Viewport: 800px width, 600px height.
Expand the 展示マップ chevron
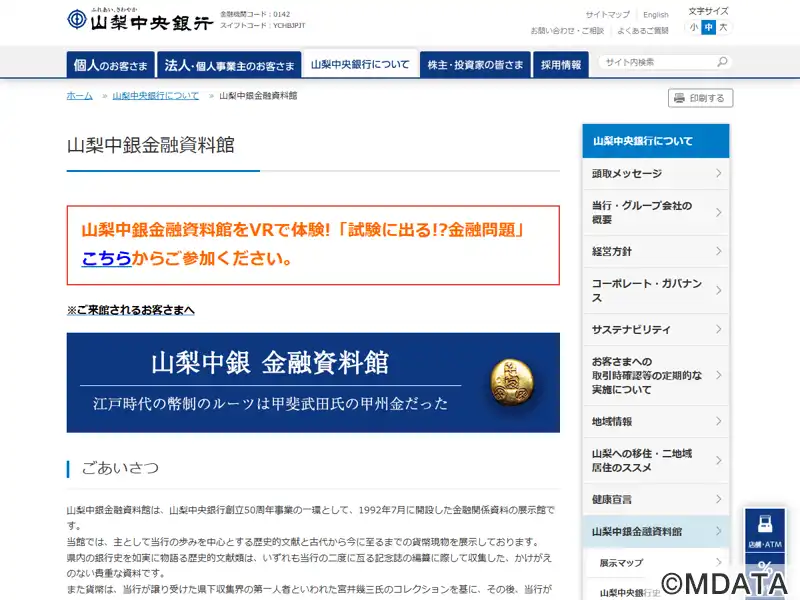pyautogui.click(x=718, y=562)
